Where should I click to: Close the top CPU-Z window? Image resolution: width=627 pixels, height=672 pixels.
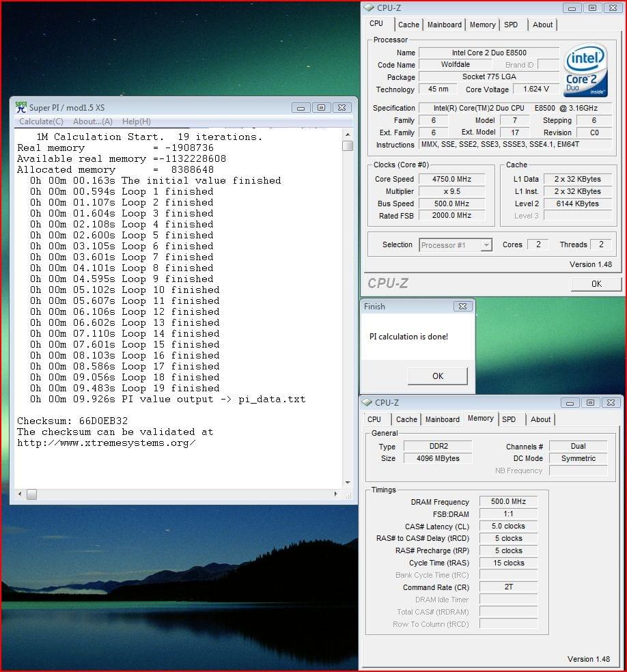pyautogui.click(x=613, y=8)
